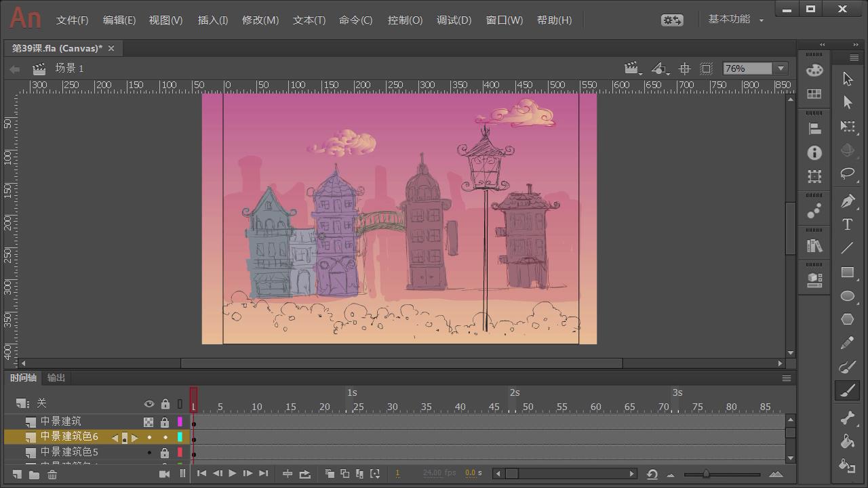The height and width of the screenshot is (488, 868).
Task: Select the active Brush tool
Action: tap(848, 390)
